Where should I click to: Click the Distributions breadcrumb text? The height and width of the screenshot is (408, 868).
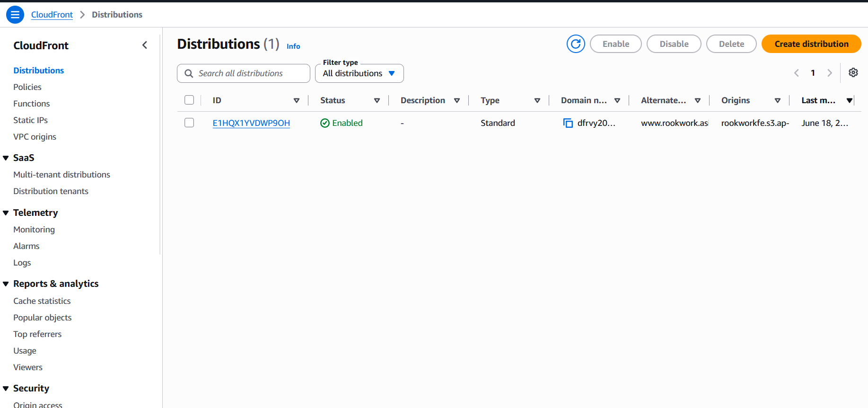(117, 15)
